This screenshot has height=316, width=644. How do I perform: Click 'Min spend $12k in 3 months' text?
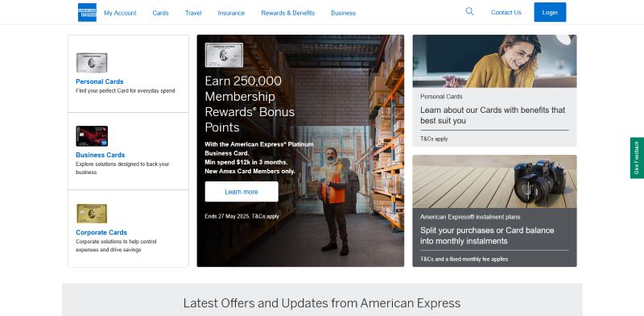point(246,162)
